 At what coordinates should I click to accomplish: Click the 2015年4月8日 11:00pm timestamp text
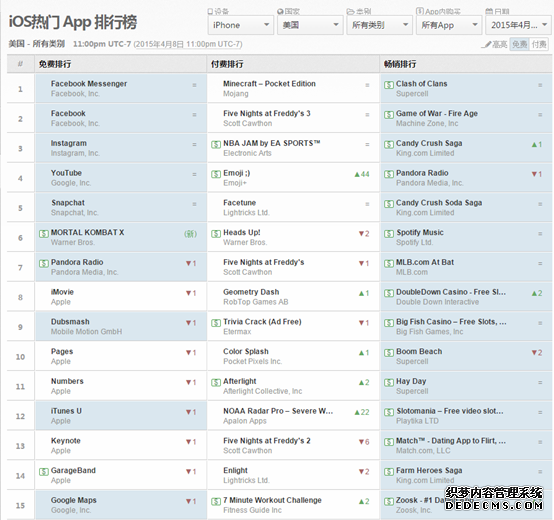(188, 44)
